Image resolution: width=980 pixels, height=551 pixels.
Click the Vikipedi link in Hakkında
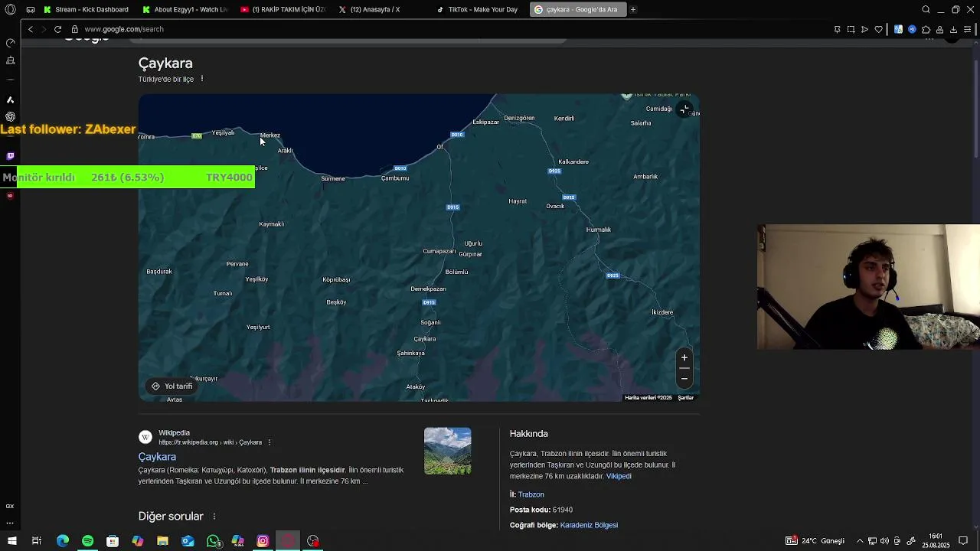click(x=619, y=476)
